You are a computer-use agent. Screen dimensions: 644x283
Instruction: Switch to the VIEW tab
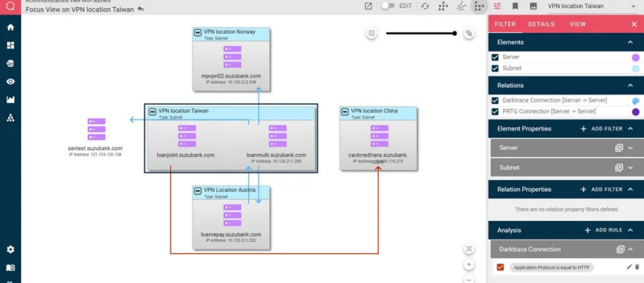[x=577, y=24]
